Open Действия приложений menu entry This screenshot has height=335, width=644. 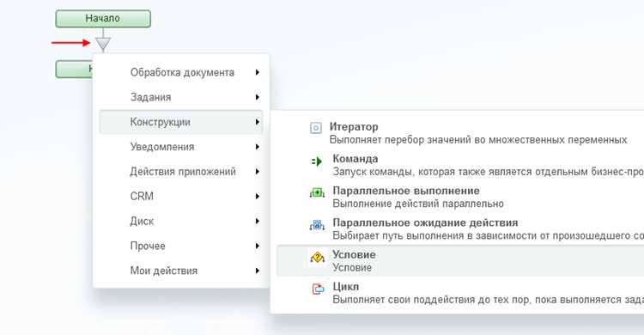pos(181,172)
